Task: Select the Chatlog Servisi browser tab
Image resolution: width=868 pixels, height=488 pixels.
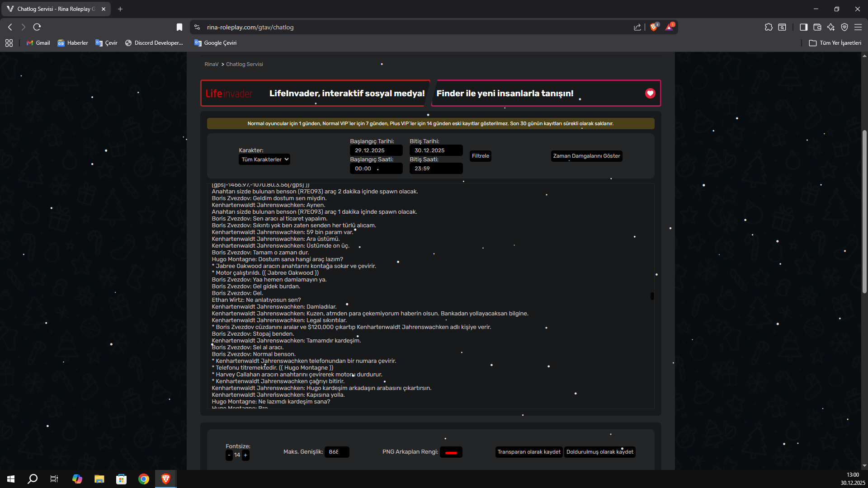Action: tap(57, 9)
